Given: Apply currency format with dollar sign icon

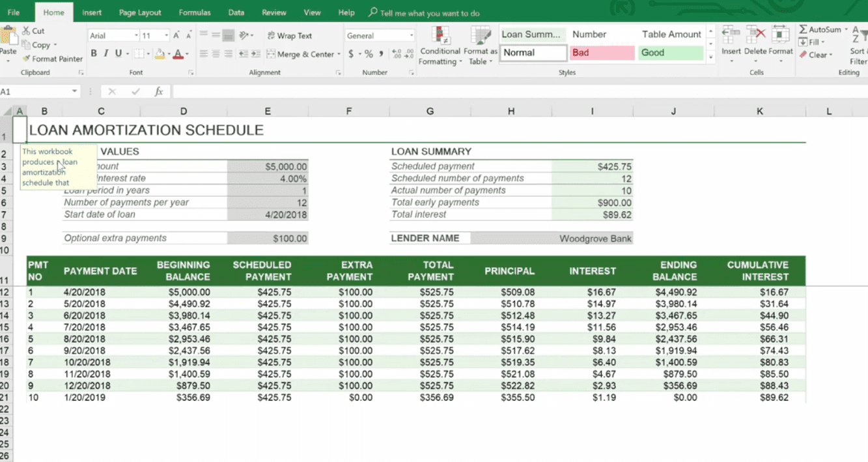Looking at the screenshot, I should [x=351, y=54].
